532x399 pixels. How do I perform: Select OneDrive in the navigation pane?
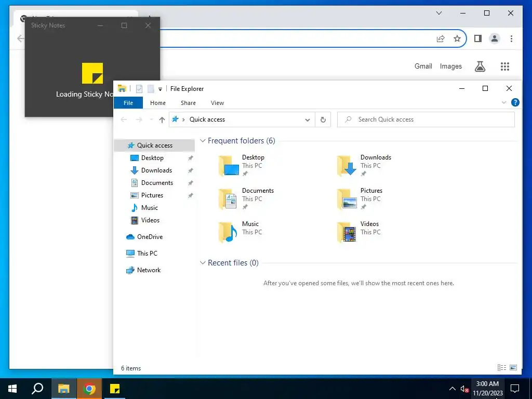pos(150,237)
